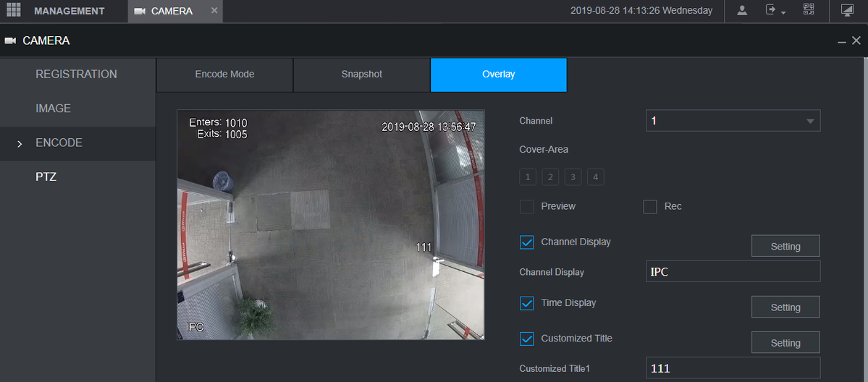This screenshot has height=382, width=868.
Task: Click the 111 overlay title in preview
Action: 424,247
